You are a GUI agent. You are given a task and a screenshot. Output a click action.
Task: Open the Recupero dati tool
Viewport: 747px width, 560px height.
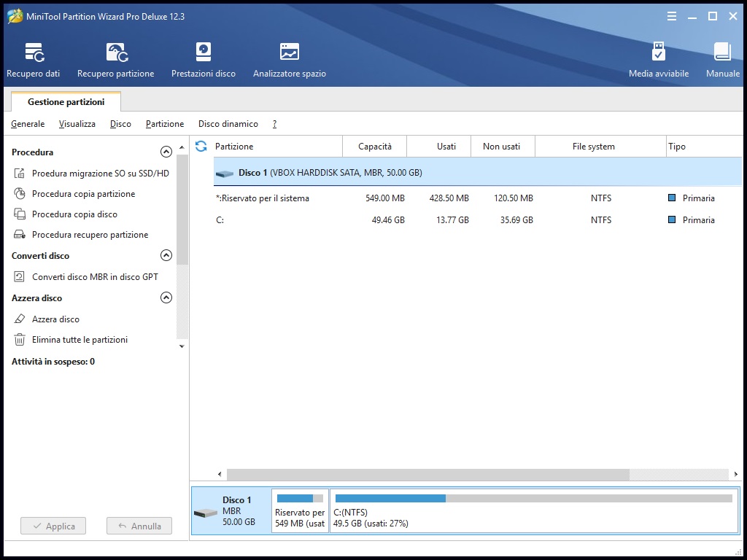[34, 60]
